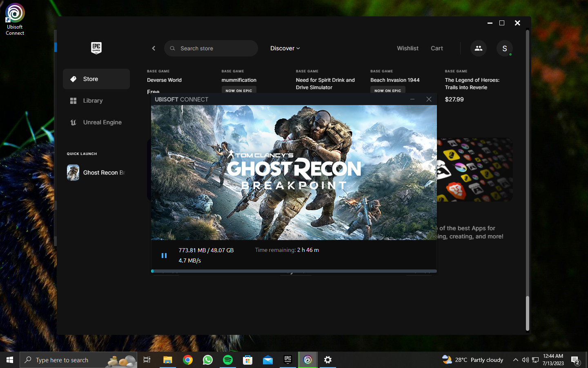The height and width of the screenshot is (368, 588).
Task: Open Spotify from the taskbar
Action: point(228,360)
